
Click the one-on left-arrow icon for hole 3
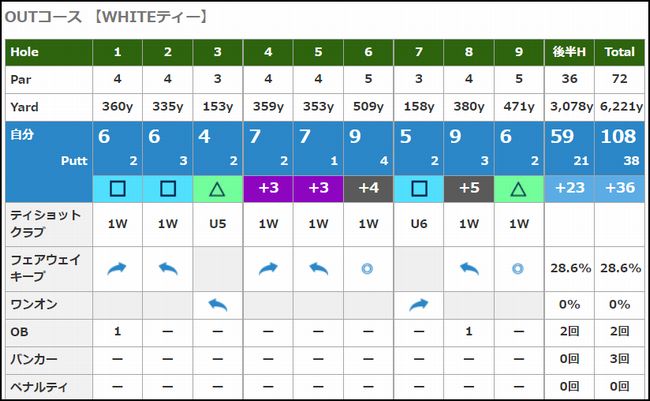tap(217, 304)
